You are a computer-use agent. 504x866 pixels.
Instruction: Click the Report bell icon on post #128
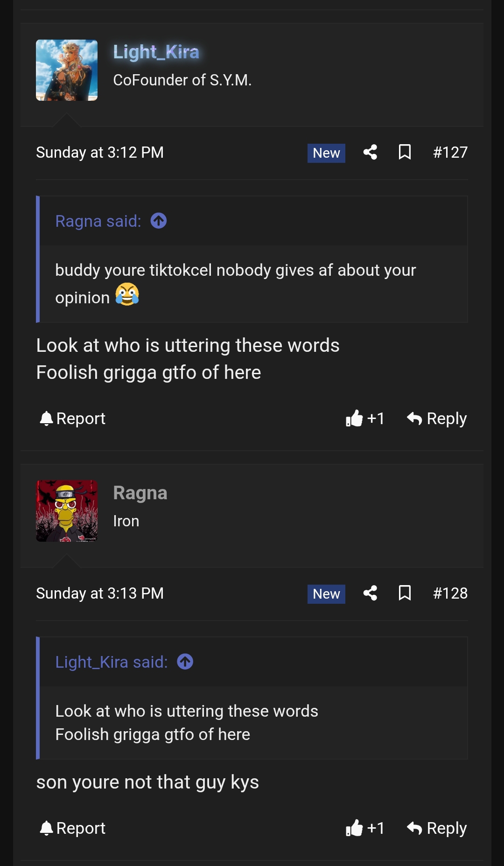click(46, 828)
